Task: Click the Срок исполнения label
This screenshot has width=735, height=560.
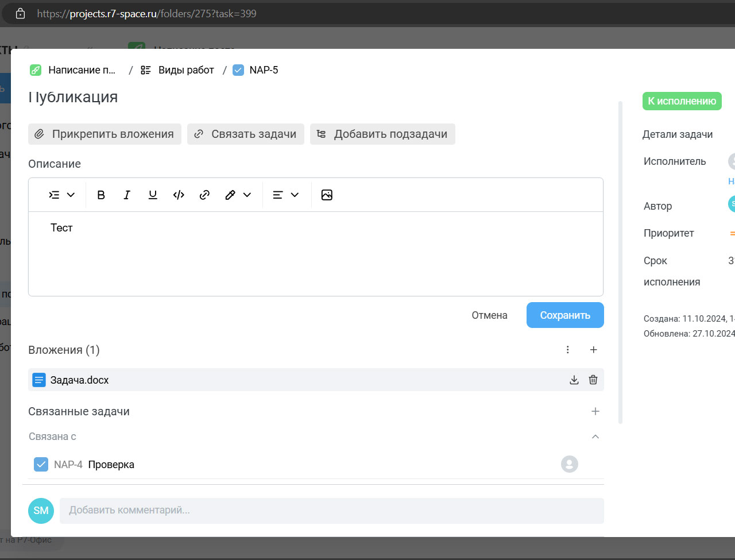Action: (672, 271)
